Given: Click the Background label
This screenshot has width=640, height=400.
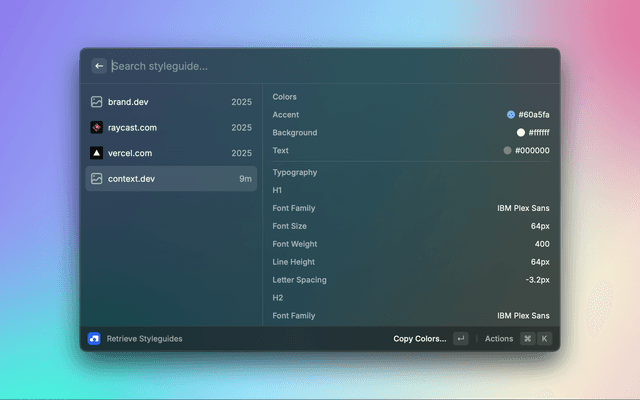Looking at the screenshot, I should coord(295,133).
